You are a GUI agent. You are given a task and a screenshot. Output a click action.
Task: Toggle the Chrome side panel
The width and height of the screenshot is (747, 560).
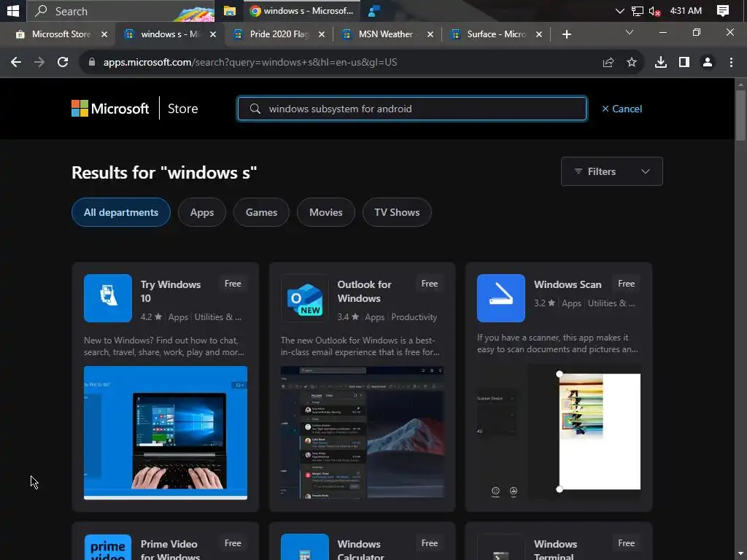click(684, 63)
